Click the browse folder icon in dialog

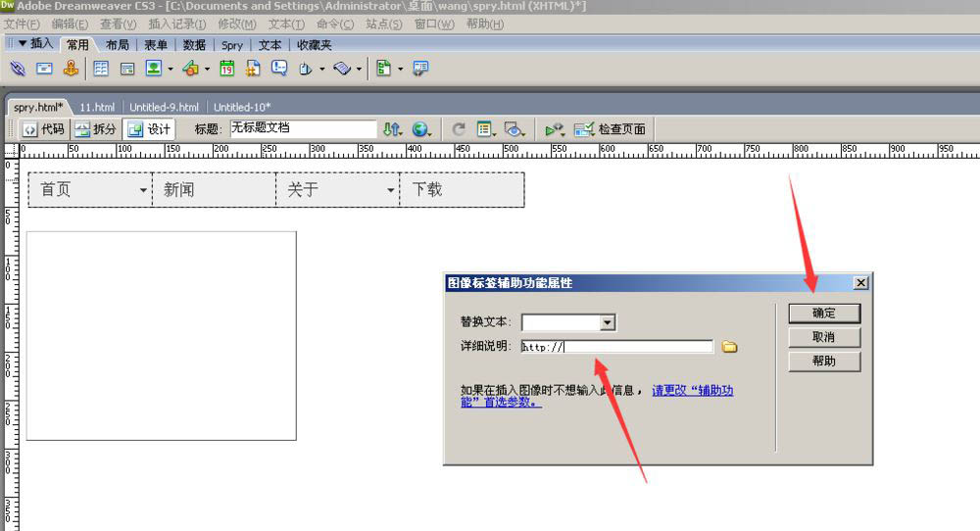click(729, 346)
